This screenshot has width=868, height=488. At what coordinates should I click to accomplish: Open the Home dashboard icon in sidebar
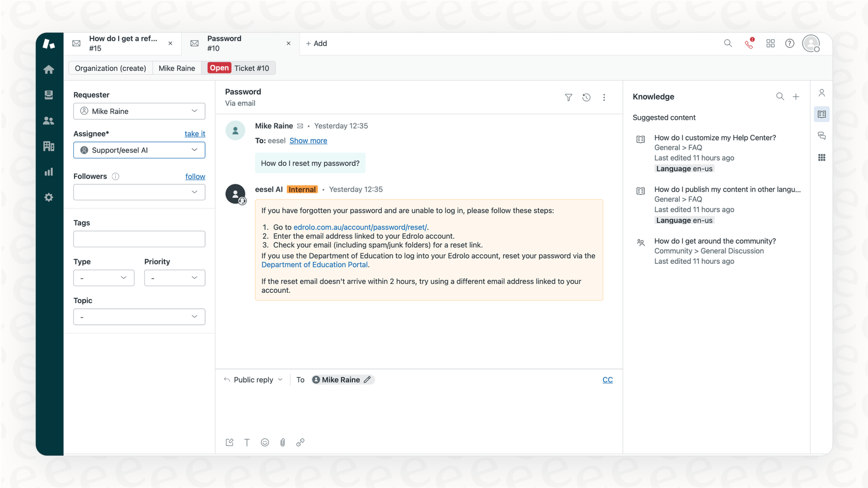tap(49, 69)
